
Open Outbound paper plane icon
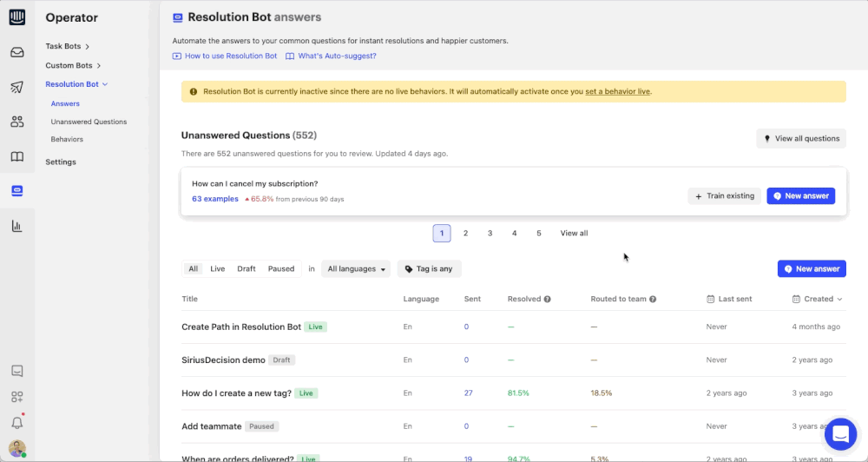point(16,87)
